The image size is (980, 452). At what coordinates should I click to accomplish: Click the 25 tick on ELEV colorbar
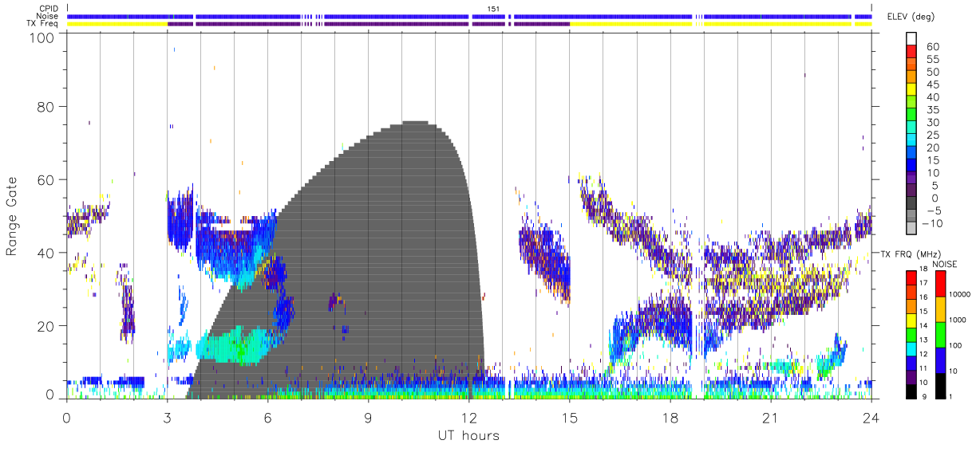click(x=932, y=135)
